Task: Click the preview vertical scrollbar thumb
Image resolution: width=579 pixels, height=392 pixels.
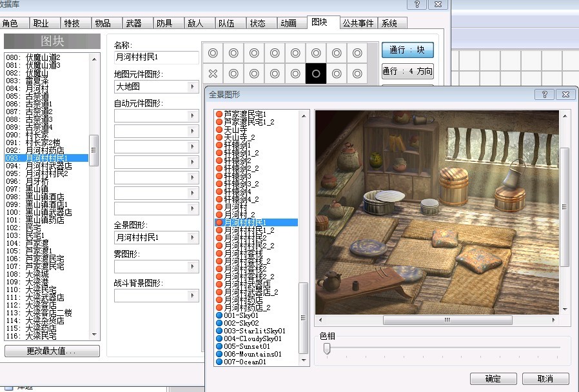Action: 564,207
